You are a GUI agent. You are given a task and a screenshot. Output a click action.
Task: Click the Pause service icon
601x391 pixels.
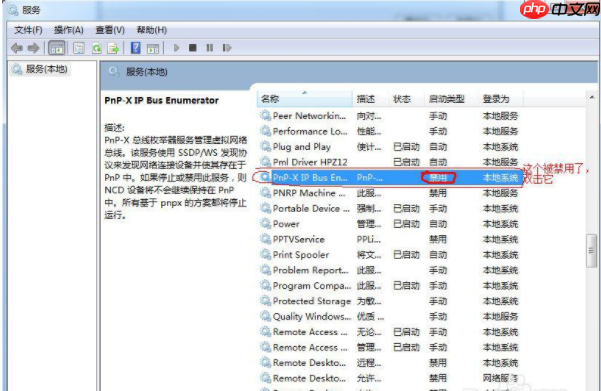[x=210, y=48]
